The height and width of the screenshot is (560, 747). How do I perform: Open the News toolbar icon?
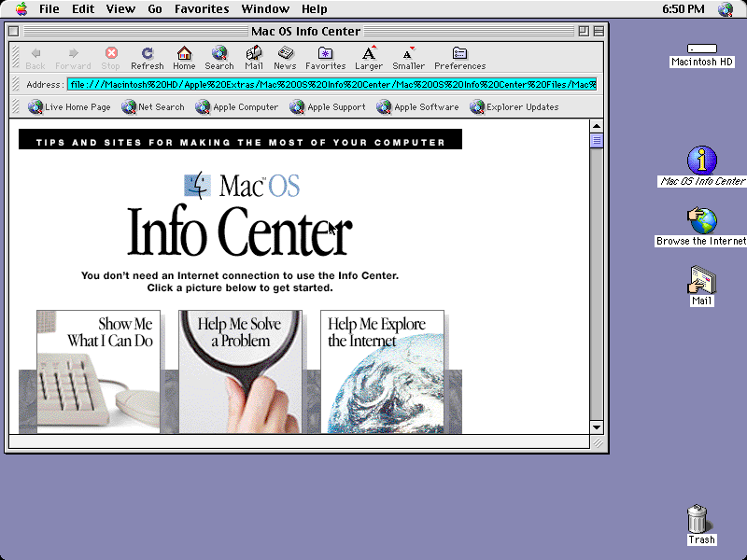coord(285,58)
